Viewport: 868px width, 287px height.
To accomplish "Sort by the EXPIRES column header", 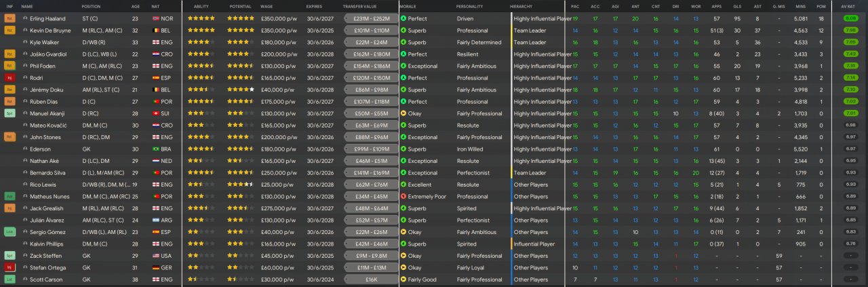I will (x=314, y=6).
